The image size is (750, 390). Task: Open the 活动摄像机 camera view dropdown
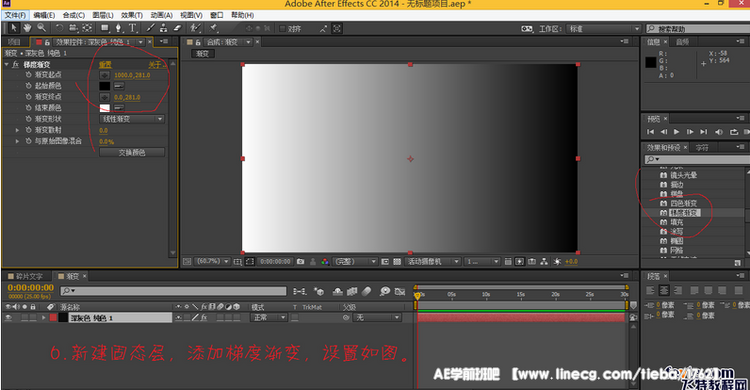(x=433, y=262)
